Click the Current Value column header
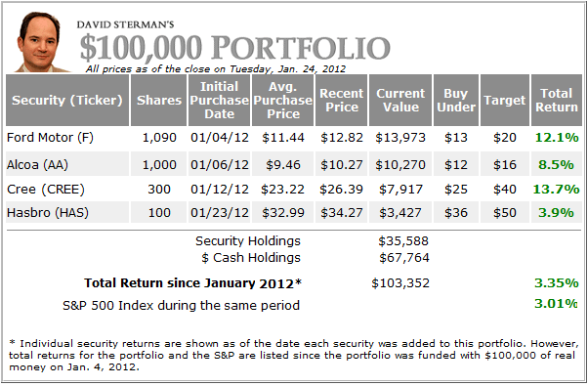Viewport: 588px width, 386px height. tap(400, 100)
